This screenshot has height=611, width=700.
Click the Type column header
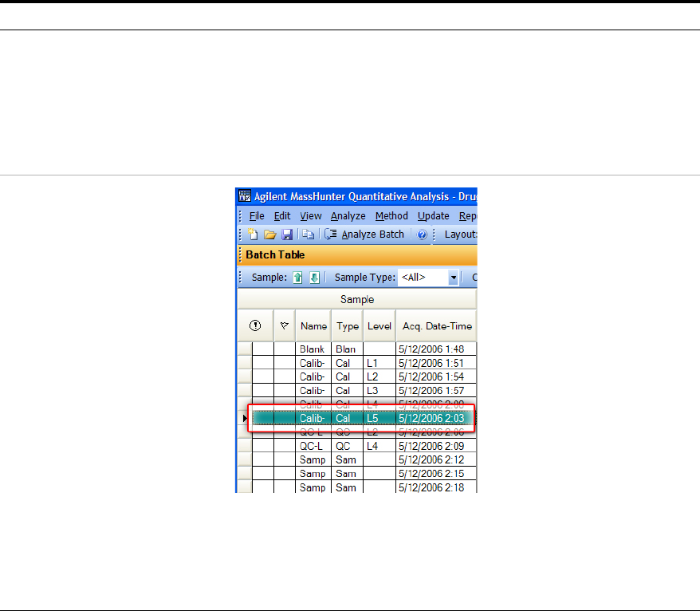(348, 325)
